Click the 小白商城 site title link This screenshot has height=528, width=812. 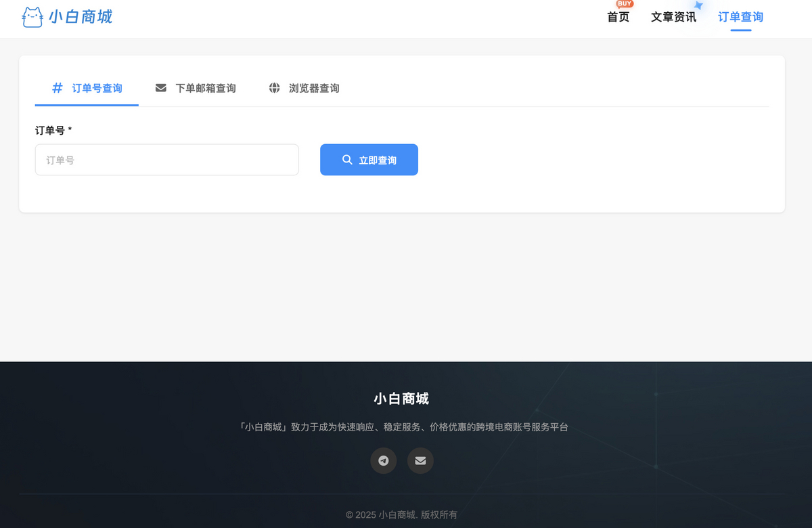click(x=80, y=16)
